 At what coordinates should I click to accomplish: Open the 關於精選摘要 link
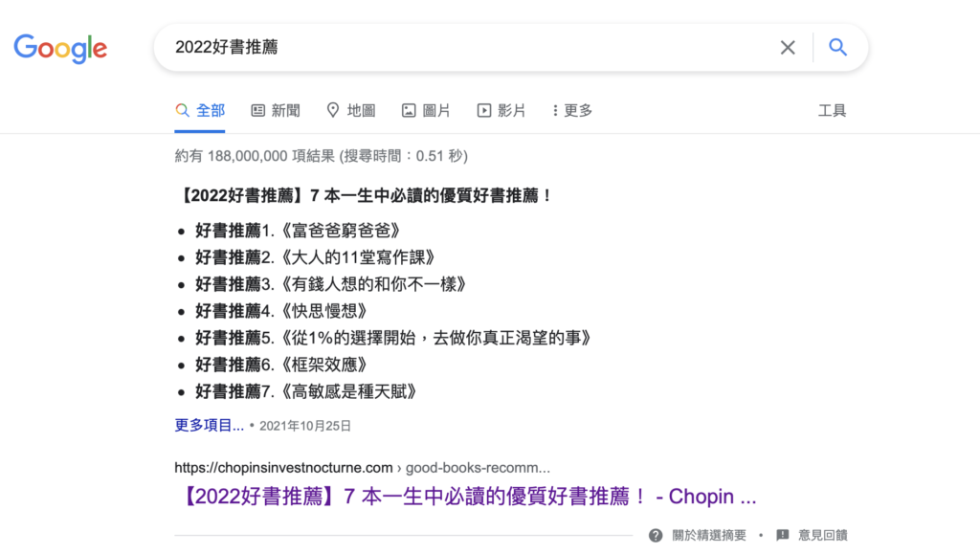pyautogui.click(x=709, y=535)
